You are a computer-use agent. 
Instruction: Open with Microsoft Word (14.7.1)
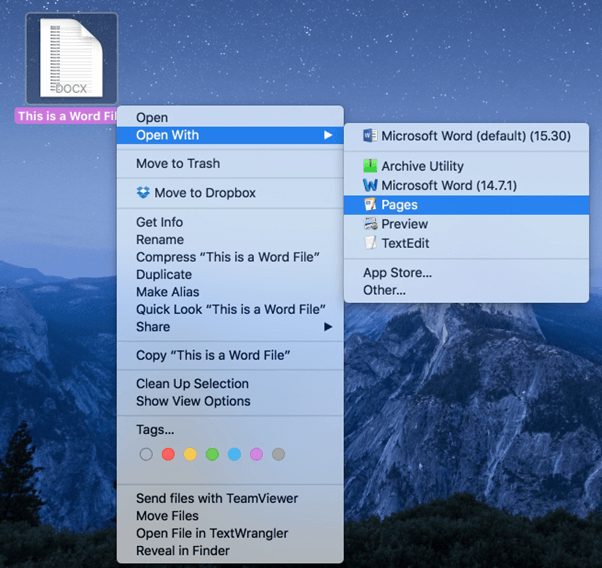tap(466, 185)
